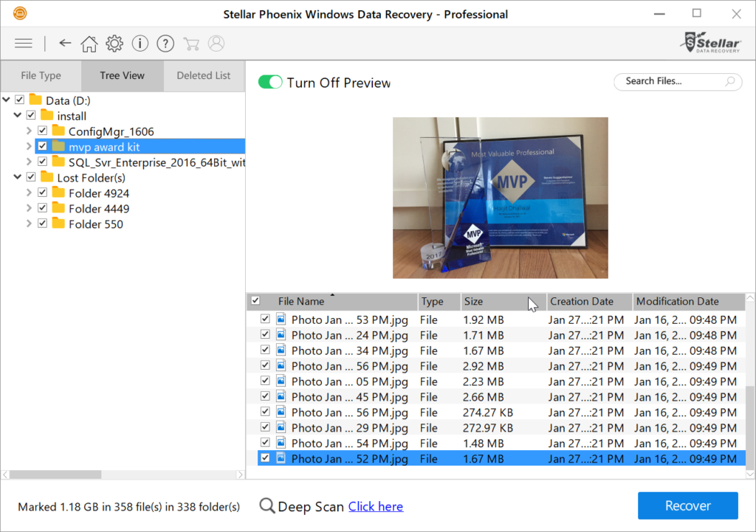
Task: Expand the Folder 4924 node
Action: coord(29,193)
